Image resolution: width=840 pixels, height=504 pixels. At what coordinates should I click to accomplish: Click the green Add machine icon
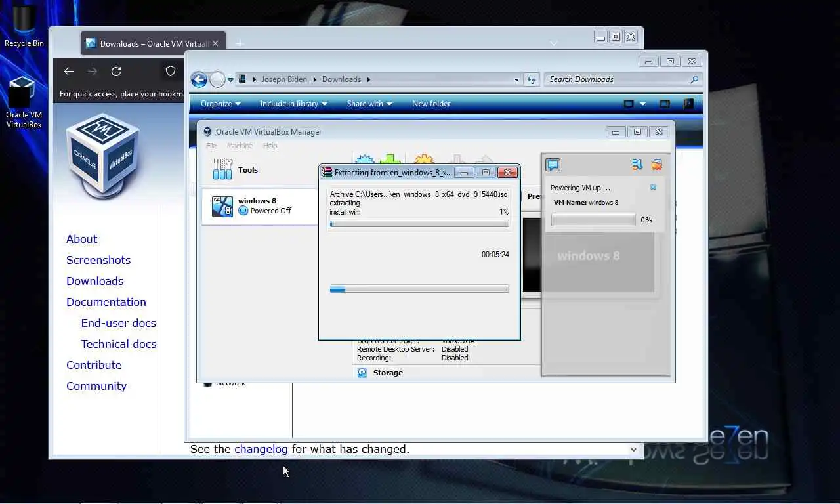390,160
